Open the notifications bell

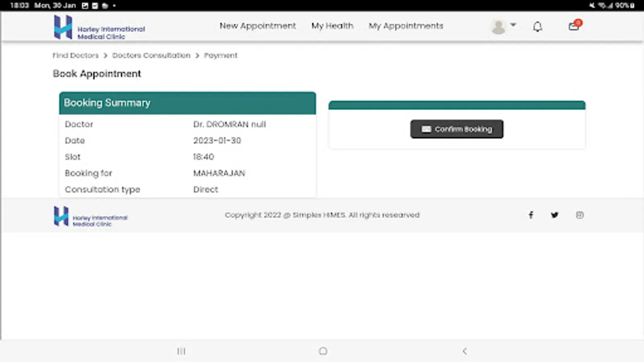point(537,27)
